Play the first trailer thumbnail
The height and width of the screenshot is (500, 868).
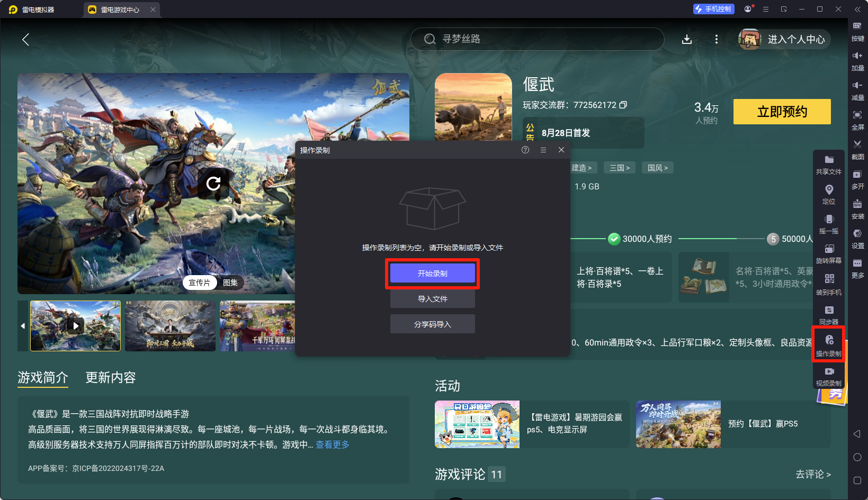click(x=76, y=326)
